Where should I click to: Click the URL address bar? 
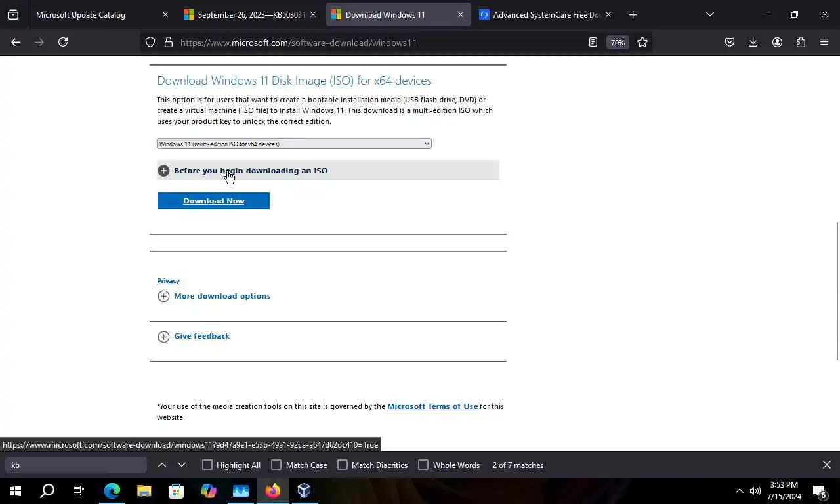click(381, 43)
